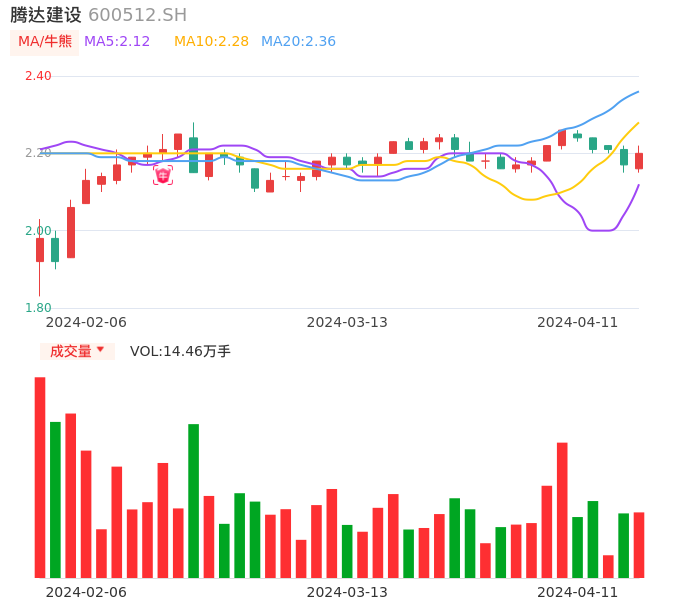Click the 2024-02-06 date label on price chart
The width and height of the screenshot is (686, 606).
point(86,322)
